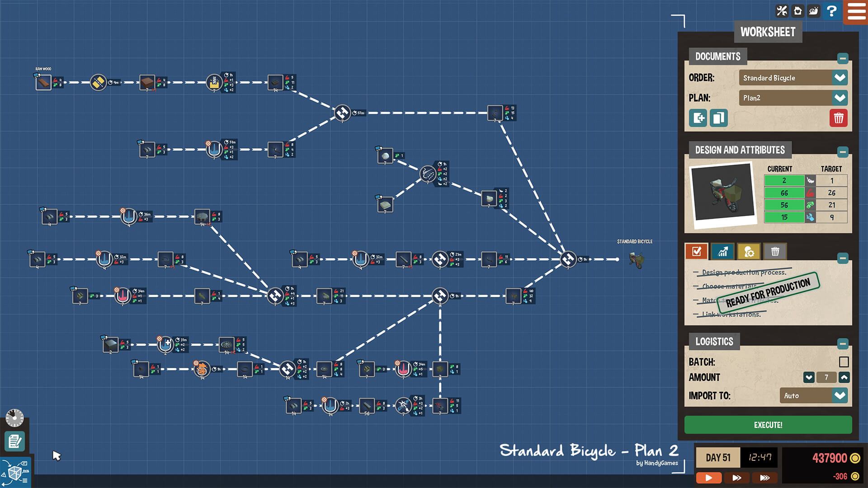868x488 pixels.
Task: Click the clock icon in bottom-left corner
Action: [15, 417]
